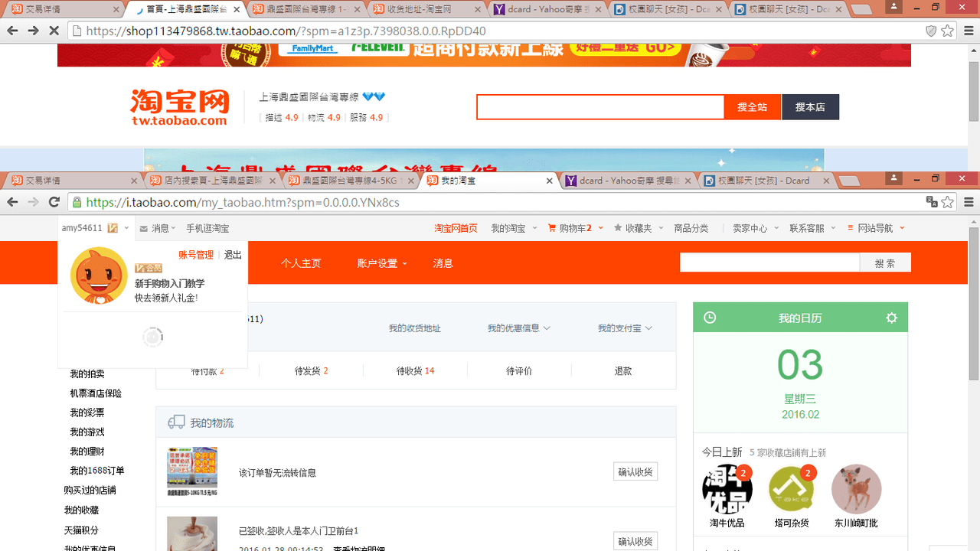Open 我的1688订单 in sidebar
The height and width of the screenshot is (551, 980).
pyautogui.click(x=97, y=471)
